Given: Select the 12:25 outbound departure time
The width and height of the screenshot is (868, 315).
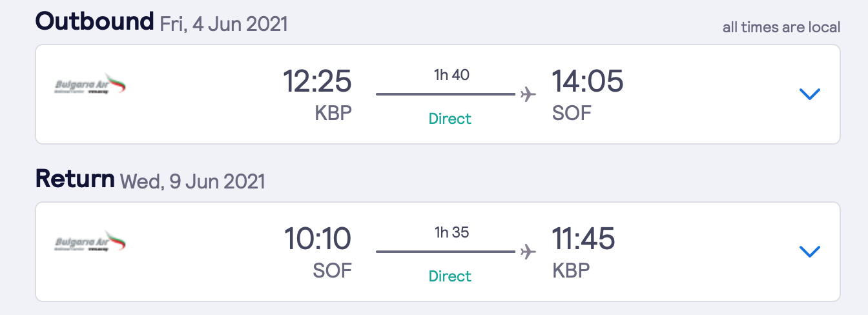Looking at the screenshot, I should coord(317,82).
